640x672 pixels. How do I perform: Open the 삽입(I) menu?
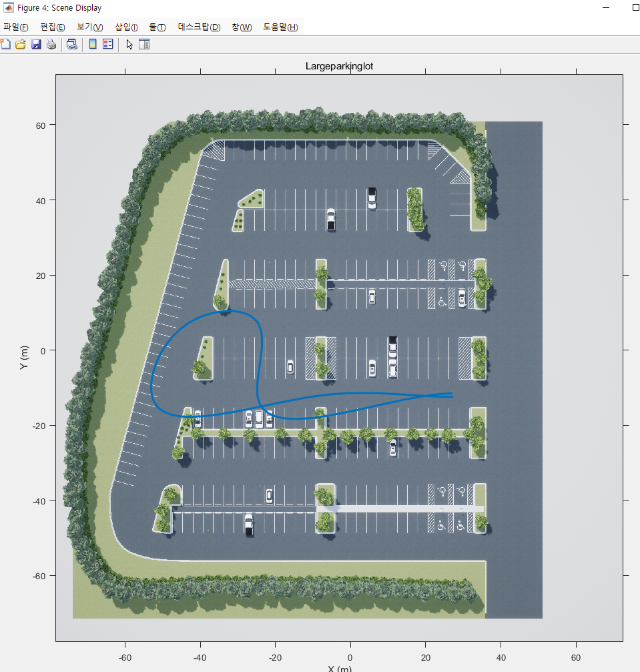click(x=126, y=27)
